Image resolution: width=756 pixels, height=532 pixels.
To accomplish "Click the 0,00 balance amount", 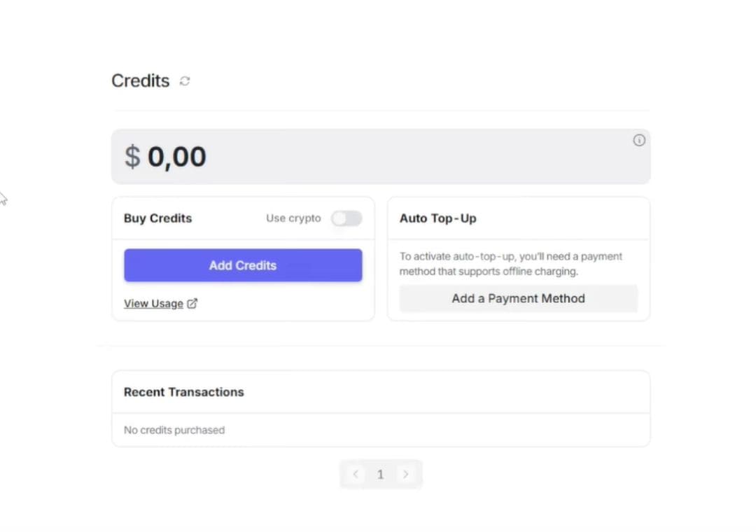I will (177, 157).
